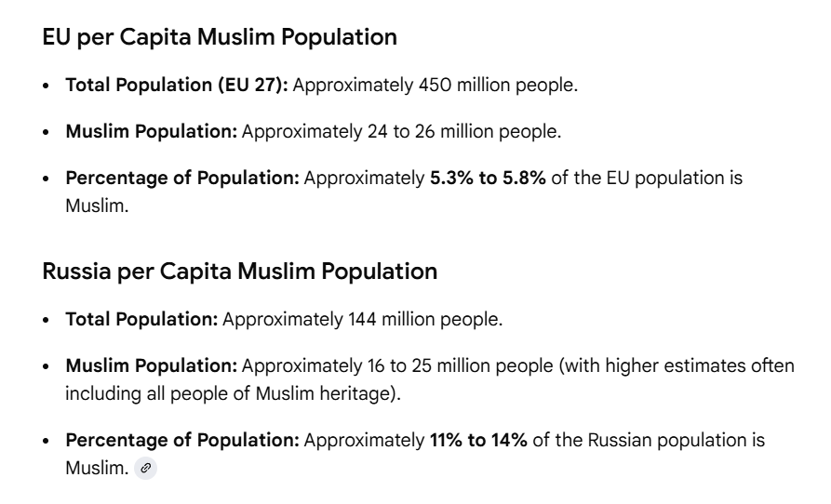Click word 'Muslim.' beside the link icon

point(97,469)
